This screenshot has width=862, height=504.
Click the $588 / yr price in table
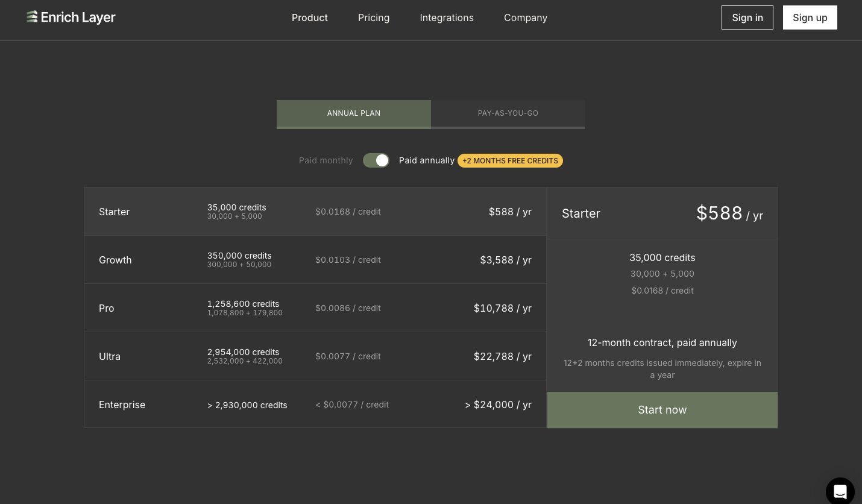pos(510,212)
